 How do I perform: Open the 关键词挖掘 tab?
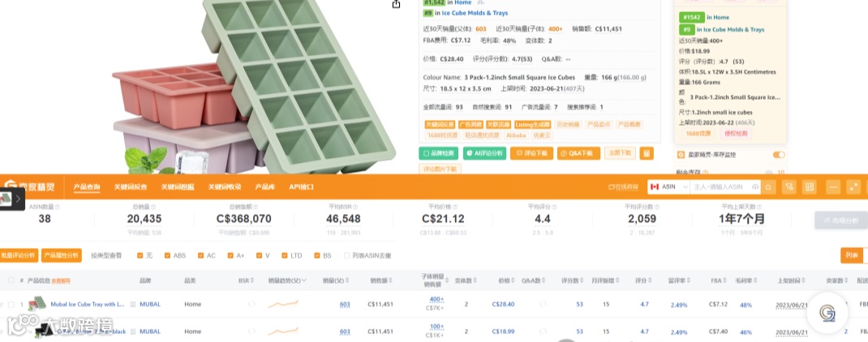[178, 187]
